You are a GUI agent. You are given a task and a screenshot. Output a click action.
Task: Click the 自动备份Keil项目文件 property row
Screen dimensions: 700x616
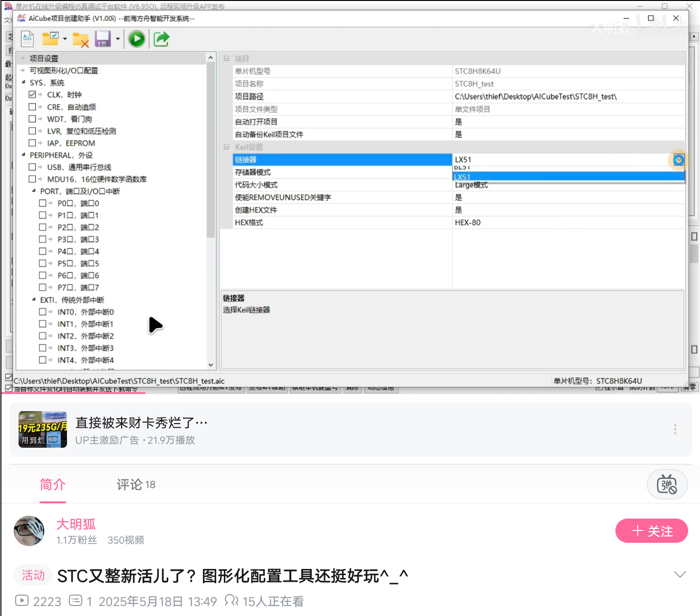tap(459, 134)
